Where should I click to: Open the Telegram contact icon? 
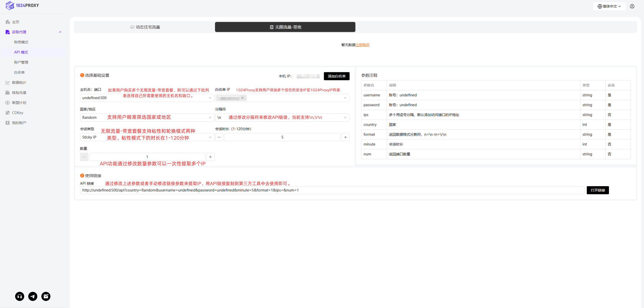(x=33, y=296)
